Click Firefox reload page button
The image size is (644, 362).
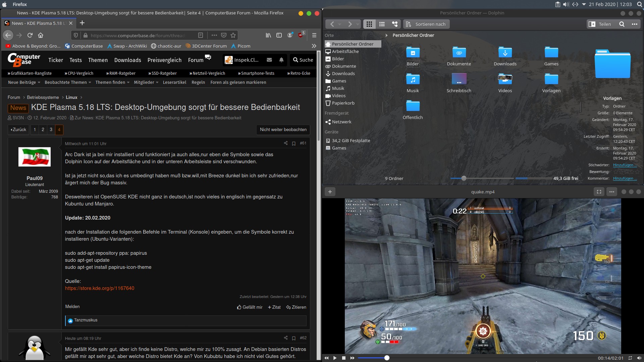tap(30, 35)
